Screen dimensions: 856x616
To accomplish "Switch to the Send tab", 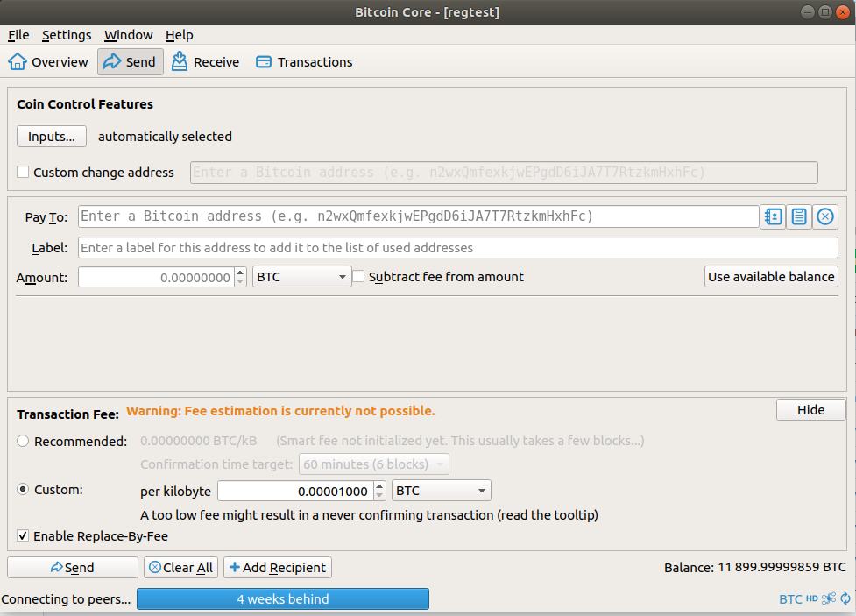I will pyautogui.click(x=131, y=61).
